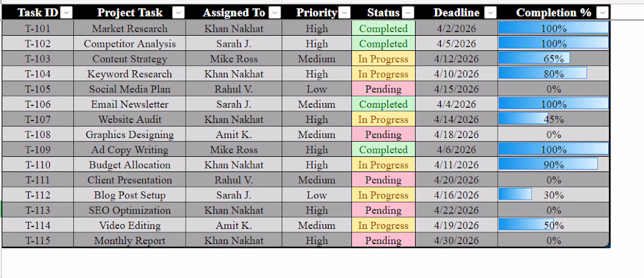Click the In Progress status for Video Editing
Viewport: 644px width, 278px height.
coord(383,225)
